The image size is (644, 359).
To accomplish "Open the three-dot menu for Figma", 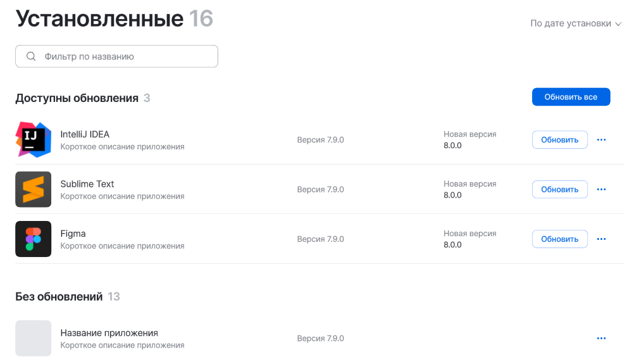I will 601,239.
